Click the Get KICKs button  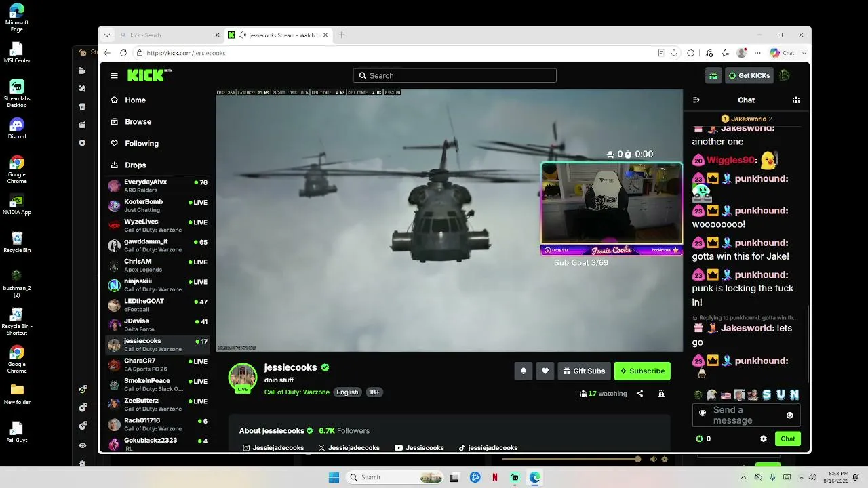(749, 75)
